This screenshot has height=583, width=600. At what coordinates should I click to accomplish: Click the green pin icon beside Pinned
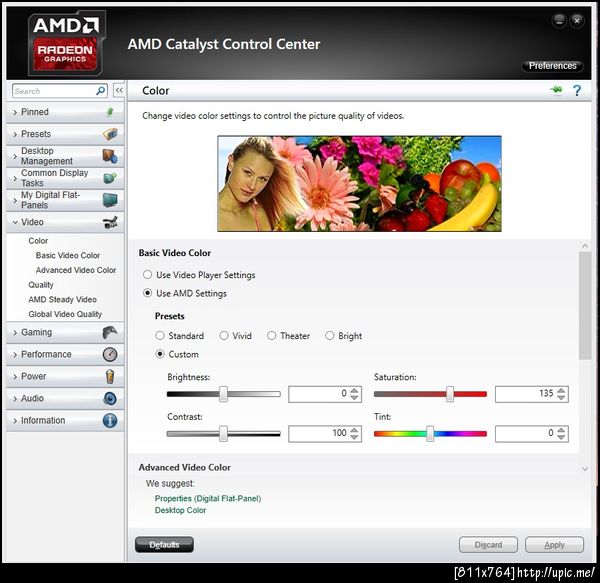click(109, 112)
